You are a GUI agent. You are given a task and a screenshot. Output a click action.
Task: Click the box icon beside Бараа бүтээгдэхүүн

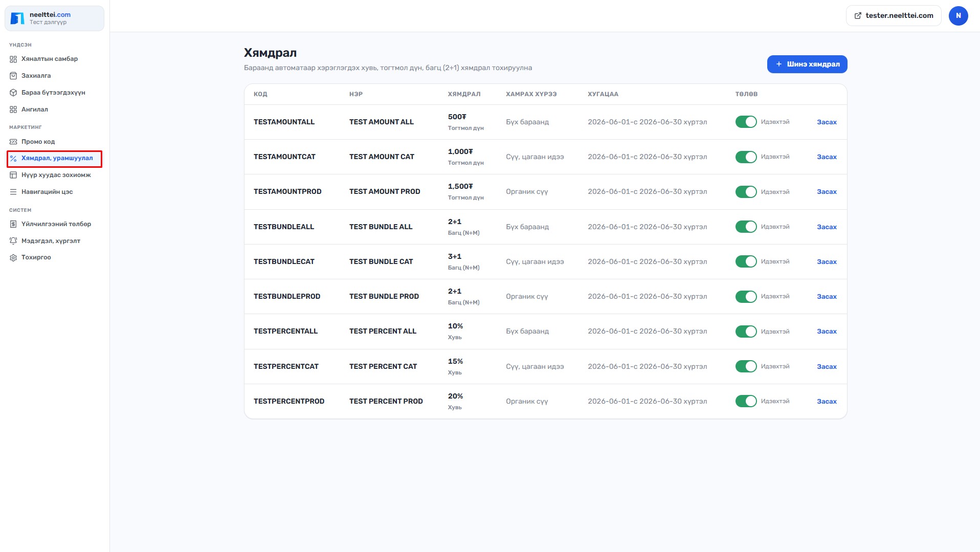pyautogui.click(x=13, y=93)
